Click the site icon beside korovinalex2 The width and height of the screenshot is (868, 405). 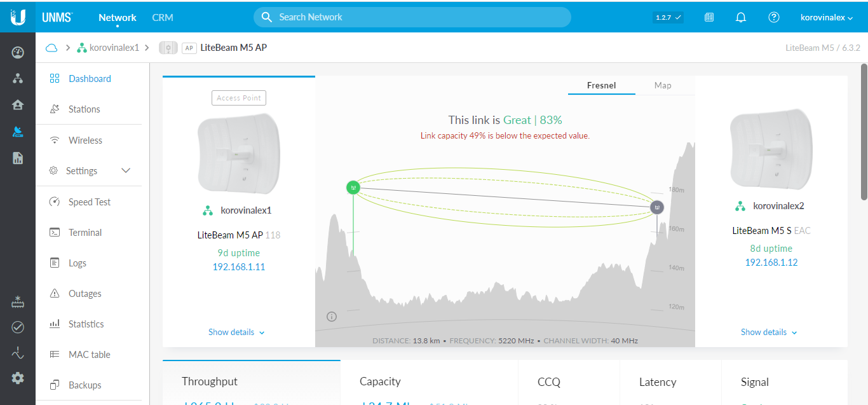(x=740, y=206)
